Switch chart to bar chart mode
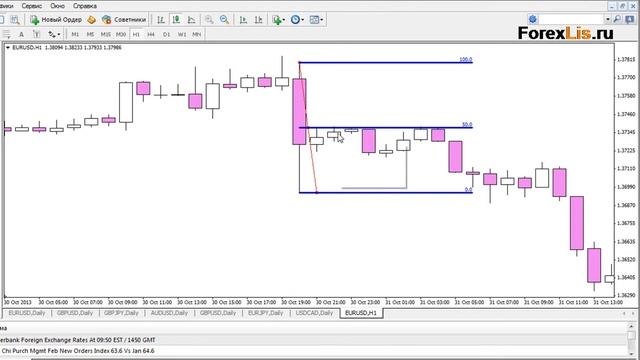The height and width of the screenshot is (360, 640). point(161,20)
